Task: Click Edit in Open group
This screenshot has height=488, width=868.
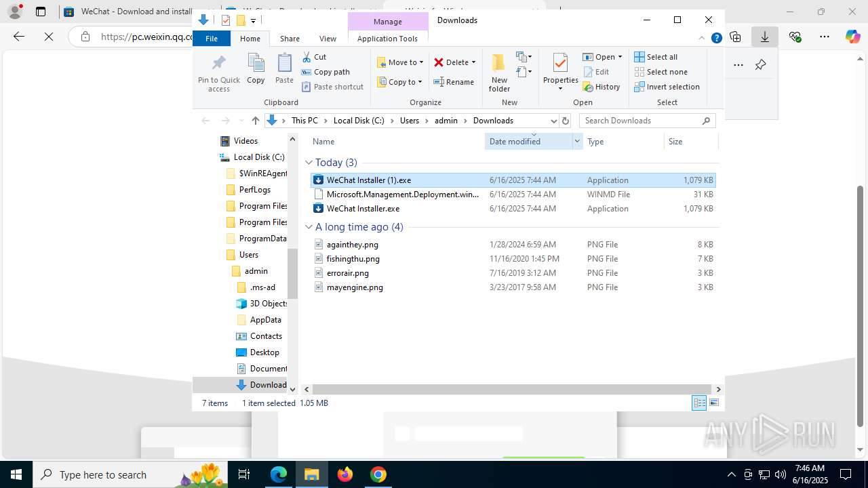Action: (x=595, y=72)
